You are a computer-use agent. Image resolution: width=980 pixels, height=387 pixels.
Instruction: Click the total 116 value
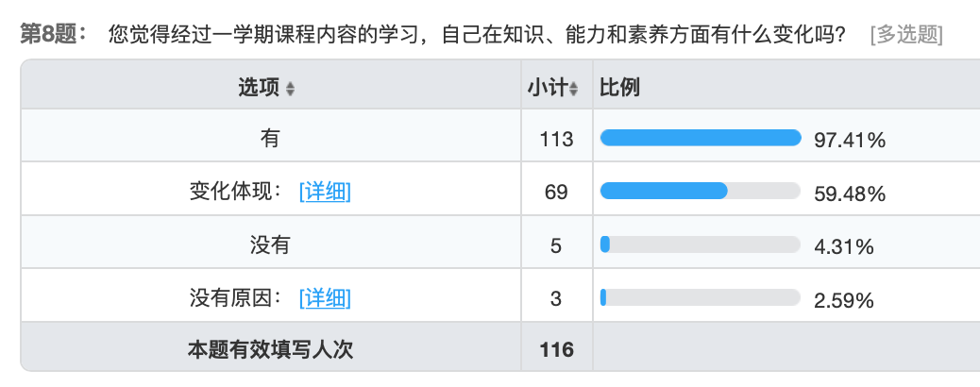pyautogui.click(x=556, y=350)
